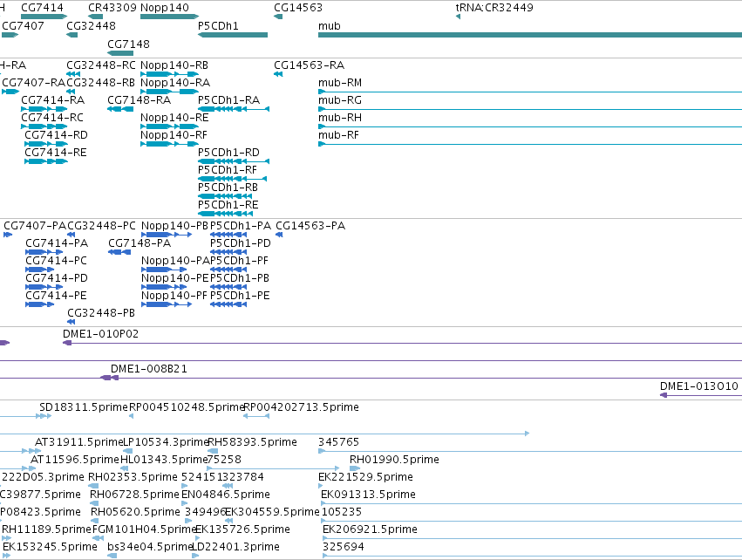Select the Nopp140-PF protein label
742x560 pixels.
click(174, 296)
